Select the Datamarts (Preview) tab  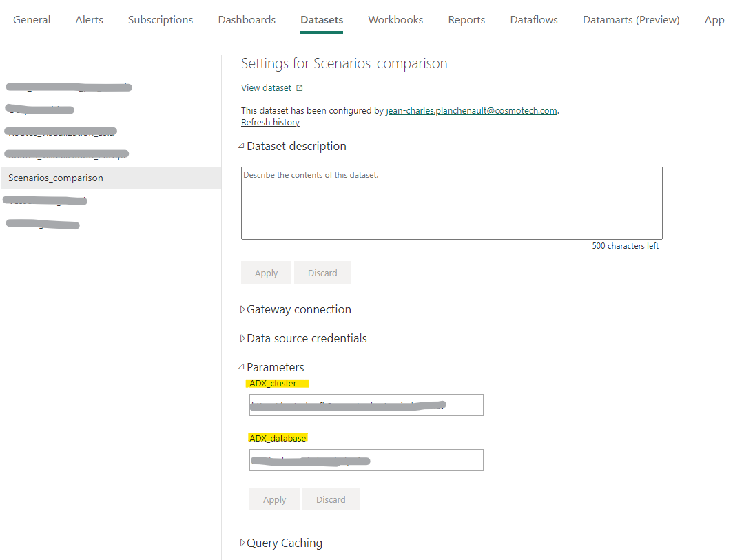pos(630,19)
